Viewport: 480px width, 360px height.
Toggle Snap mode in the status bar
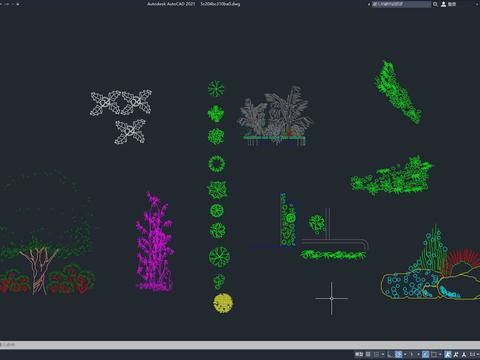(377, 354)
